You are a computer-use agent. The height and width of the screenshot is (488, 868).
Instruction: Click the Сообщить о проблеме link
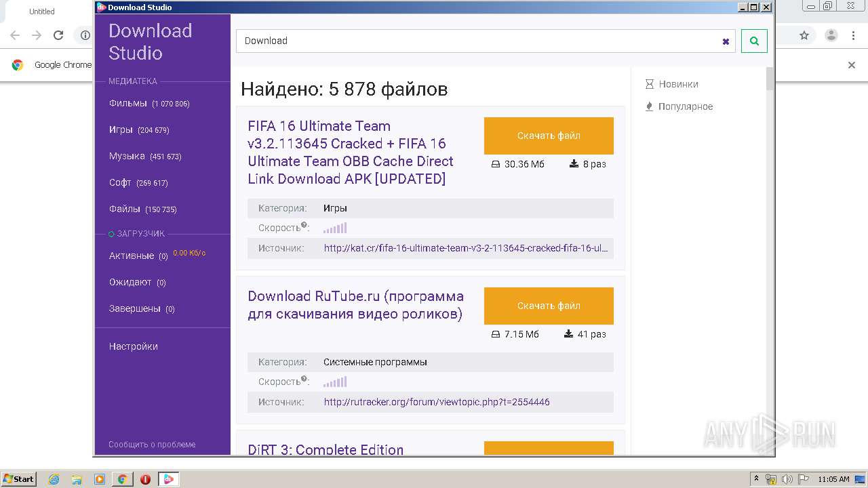[x=152, y=445]
